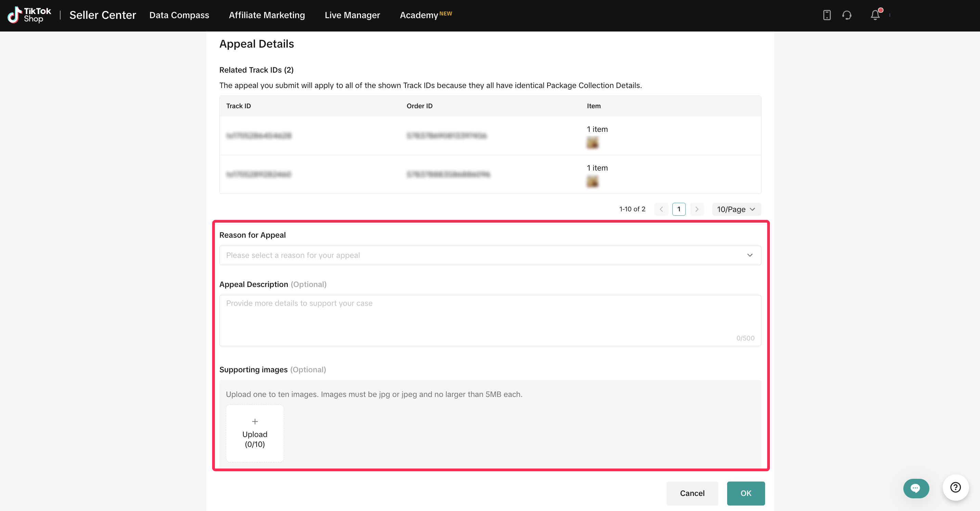Image resolution: width=980 pixels, height=511 pixels.
Task: Open the 10/Page size selector
Action: [x=736, y=209]
